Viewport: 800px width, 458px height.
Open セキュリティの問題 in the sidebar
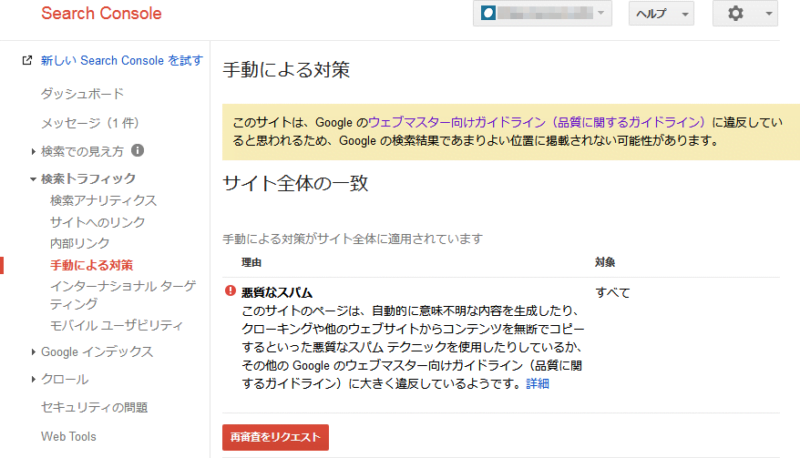pos(94,407)
